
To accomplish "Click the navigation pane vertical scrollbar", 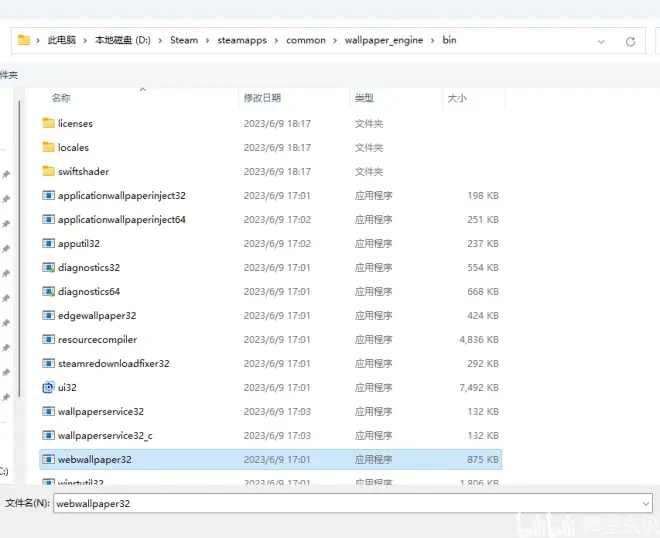I will click(x=19, y=248).
